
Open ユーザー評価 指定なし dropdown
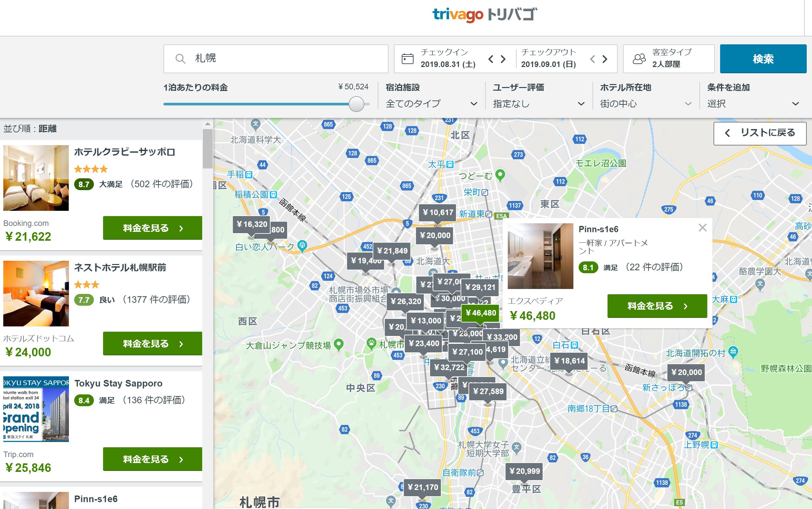(539, 103)
